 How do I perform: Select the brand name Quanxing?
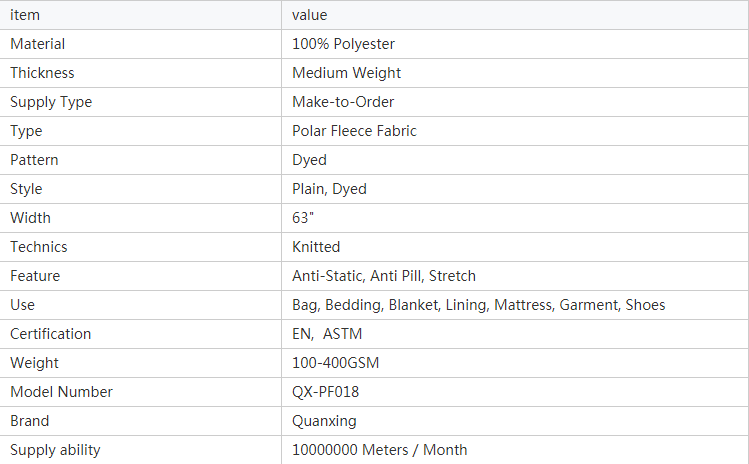pos(324,421)
